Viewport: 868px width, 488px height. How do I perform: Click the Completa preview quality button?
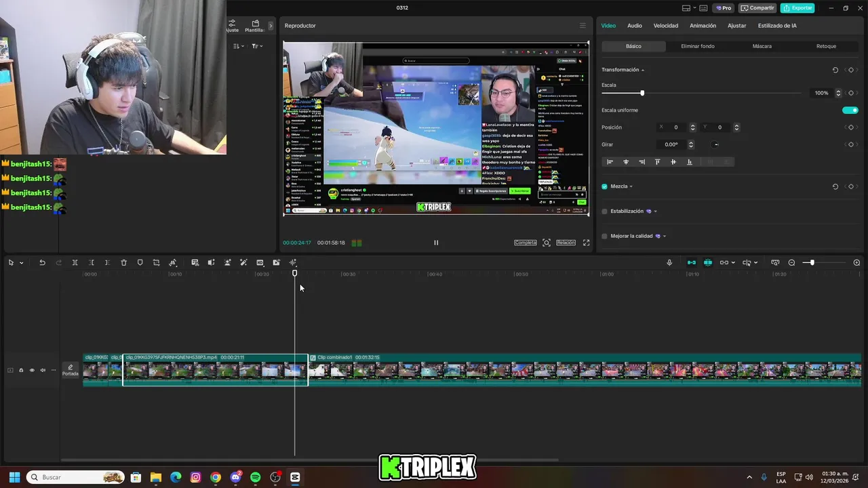click(526, 243)
